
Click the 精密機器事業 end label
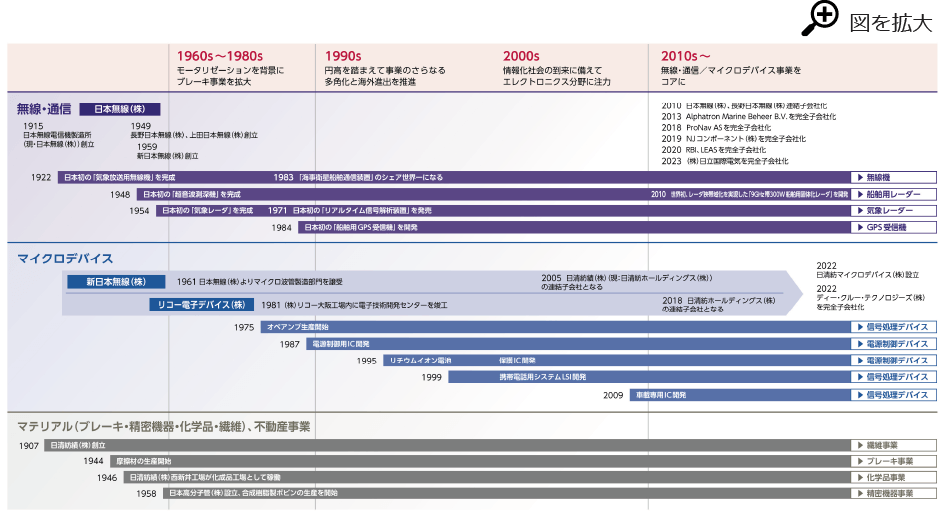pyautogui.click(x=894, y=493)
